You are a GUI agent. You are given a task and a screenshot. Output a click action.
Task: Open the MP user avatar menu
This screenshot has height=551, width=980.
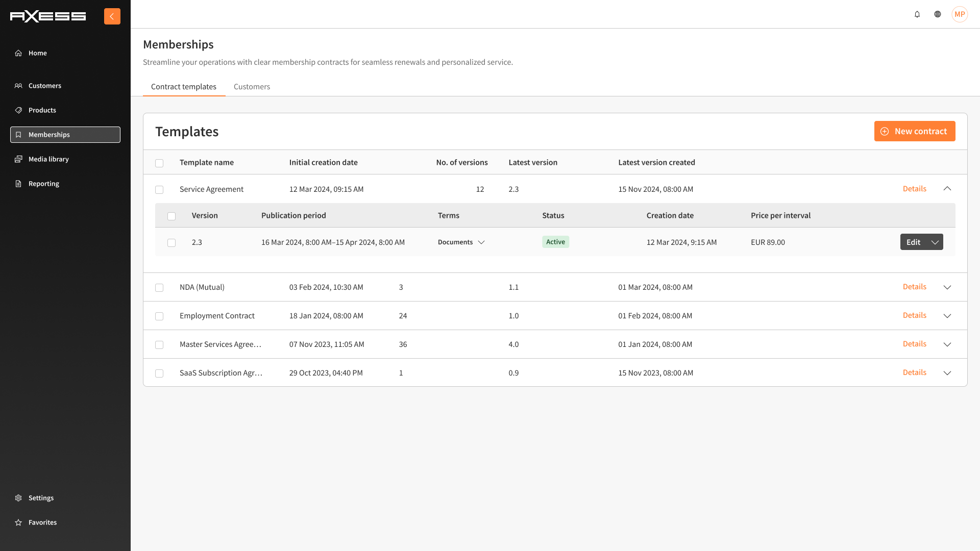[x=960, y=14]
